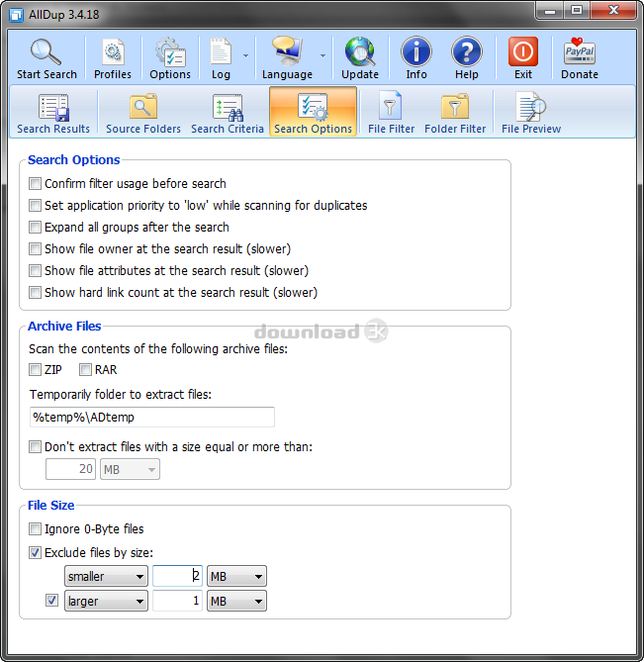The height and width of the screenshot is (662, 644).
Task: Check Show file owner at search result
Action: click(35, 248)
